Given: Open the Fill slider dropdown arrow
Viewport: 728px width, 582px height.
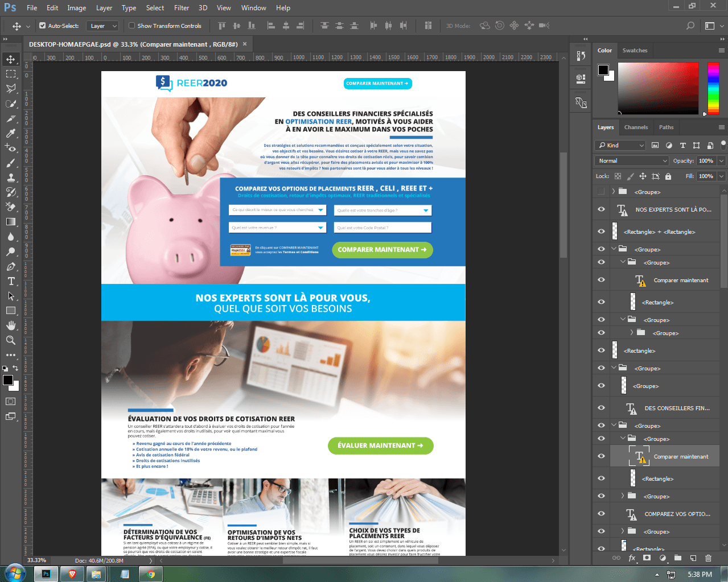Looking at the screenshot, I should pos(721,176).
